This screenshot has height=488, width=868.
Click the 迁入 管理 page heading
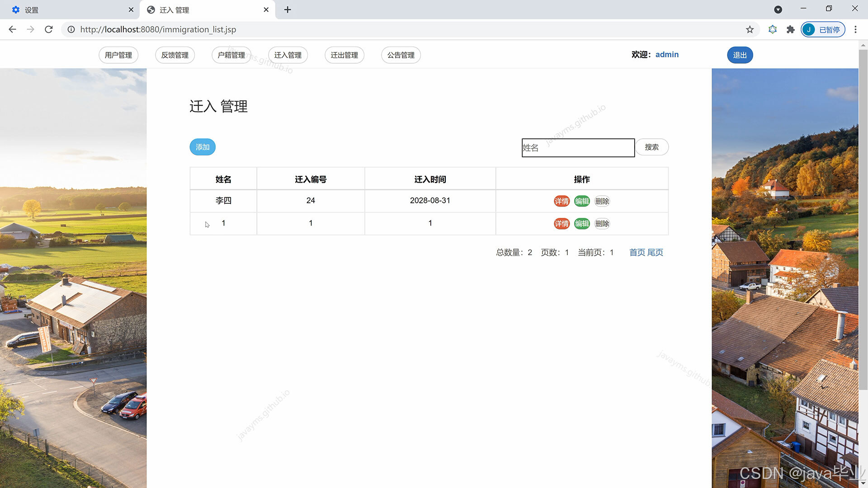(x=218, y=107)
